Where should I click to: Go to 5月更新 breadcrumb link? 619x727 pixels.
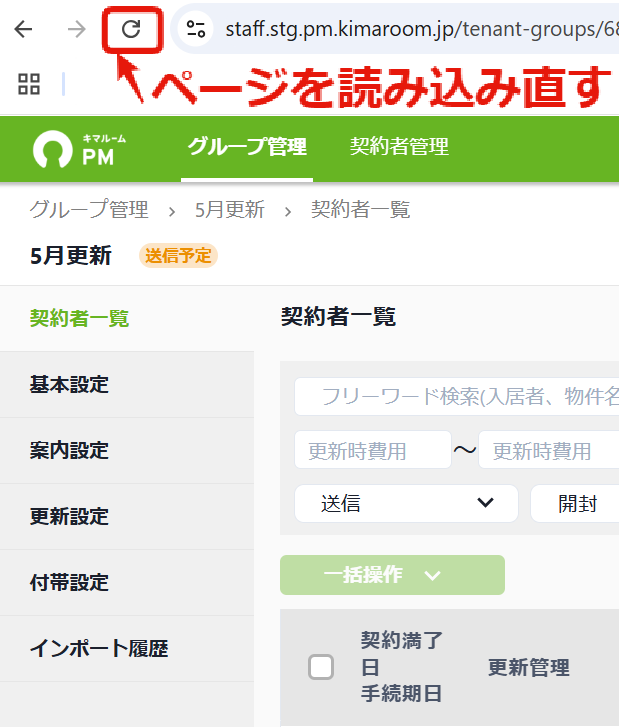[230, 210]
